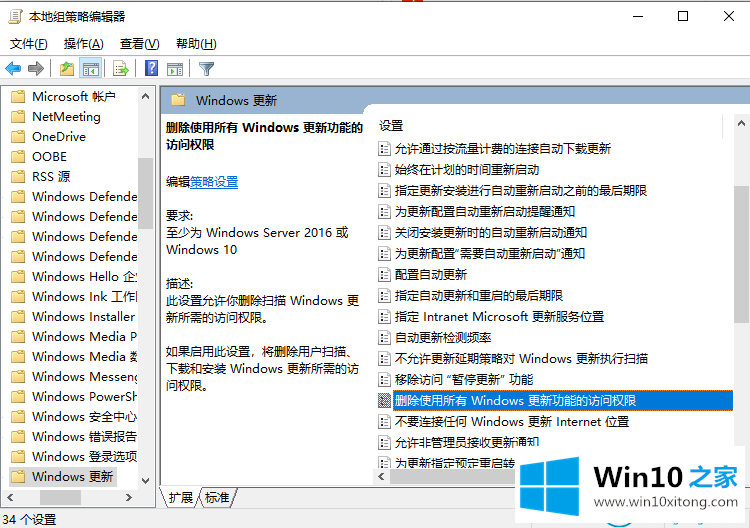The height and width of the screenshot is (528, 750).
Task: Click the policy icon beside 移除访问“暂停更新”功能
Action: pos(384,380)
